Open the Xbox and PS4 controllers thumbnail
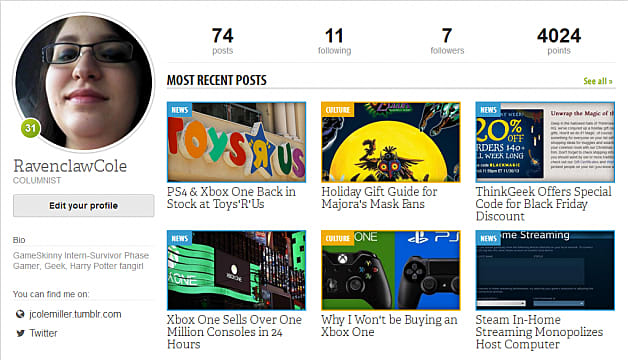Screen dimensions: 628x360 pos(390,270)
